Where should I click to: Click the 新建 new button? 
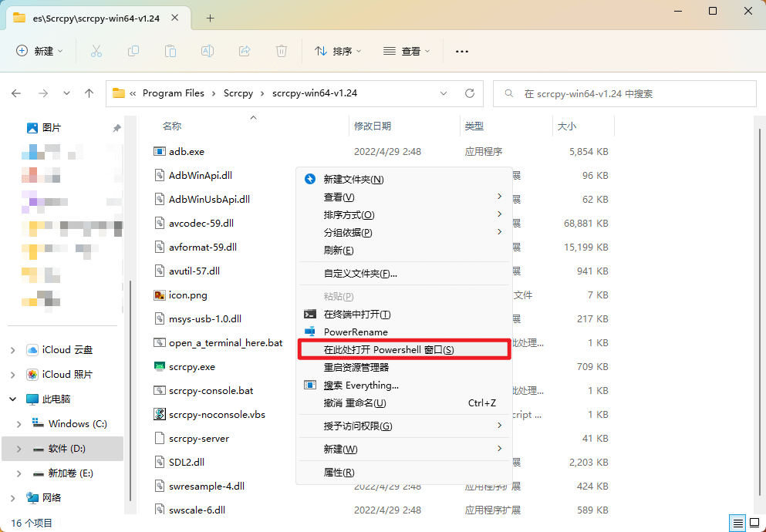click(39, 51)
